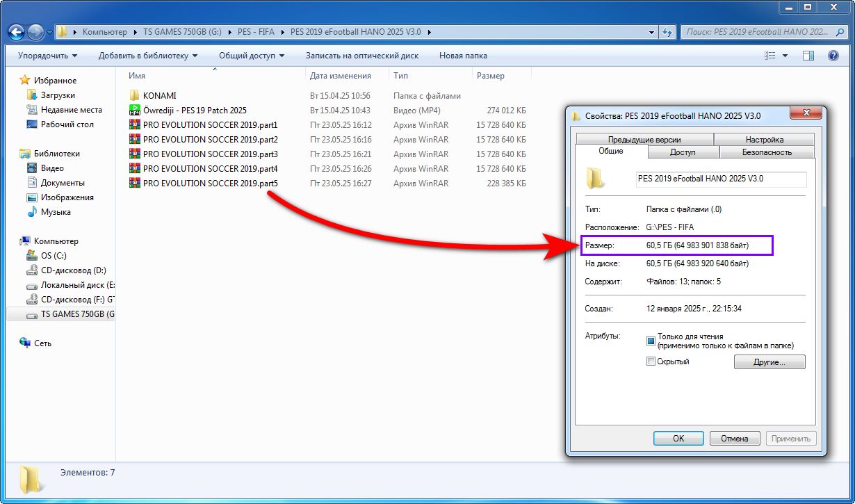855x504 pixels.
Task: Click the WinRAR icon of the part4 archive
Action: [x=135, y=169]
